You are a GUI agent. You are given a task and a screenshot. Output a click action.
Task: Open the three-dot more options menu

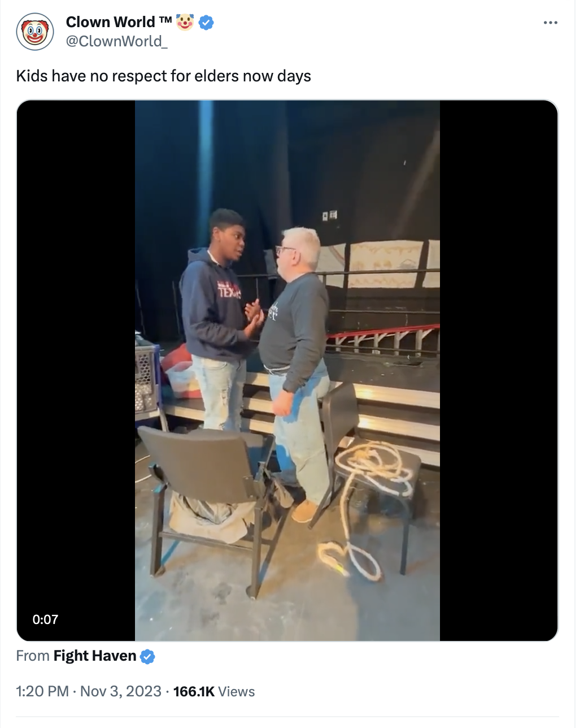[x=550, y=23]
